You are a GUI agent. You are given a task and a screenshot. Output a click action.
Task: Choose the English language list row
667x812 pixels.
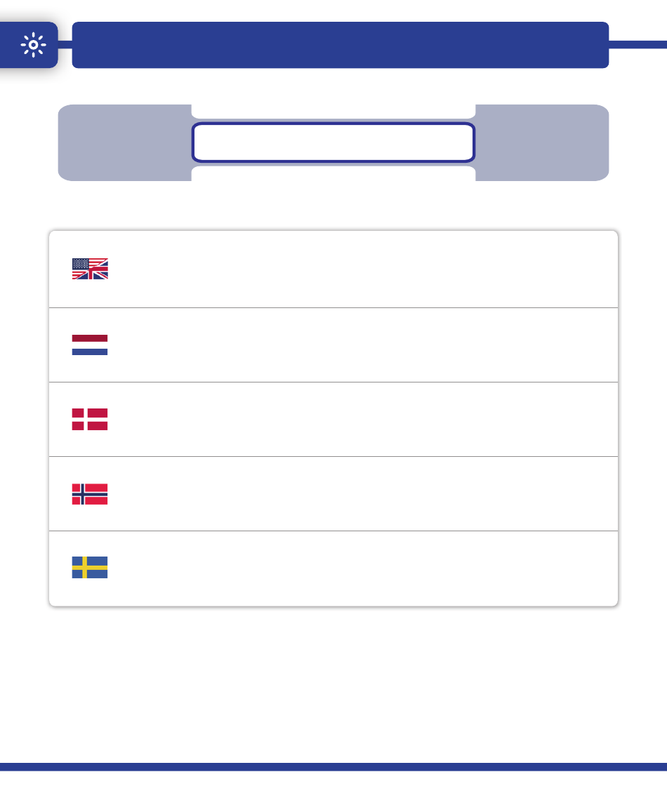tap(333, 269)
